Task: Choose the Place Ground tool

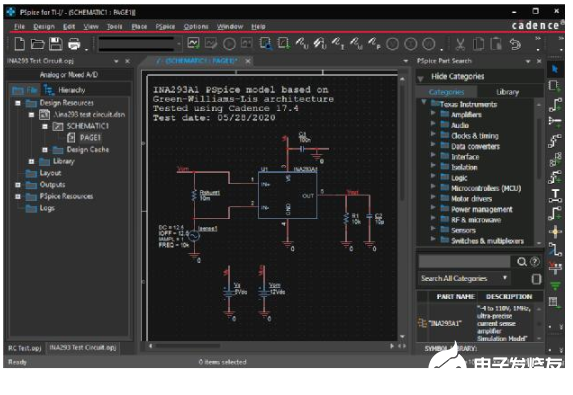Action: [x=555, y=285]
